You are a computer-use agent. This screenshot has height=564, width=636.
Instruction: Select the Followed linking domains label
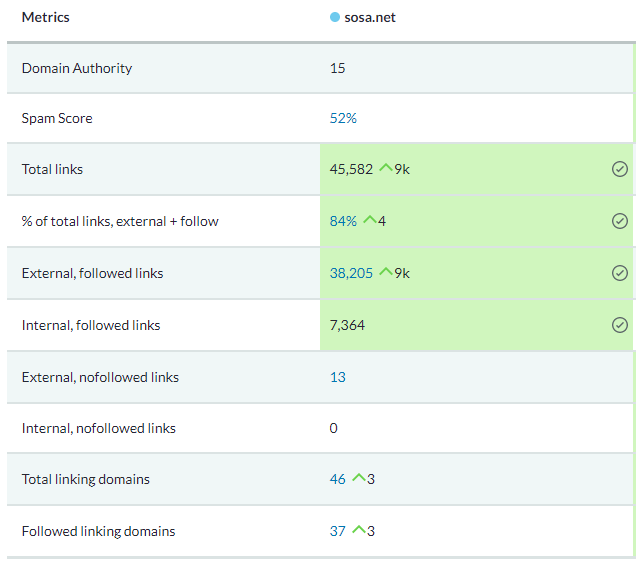pyautogui.click(x=98, y=531)
